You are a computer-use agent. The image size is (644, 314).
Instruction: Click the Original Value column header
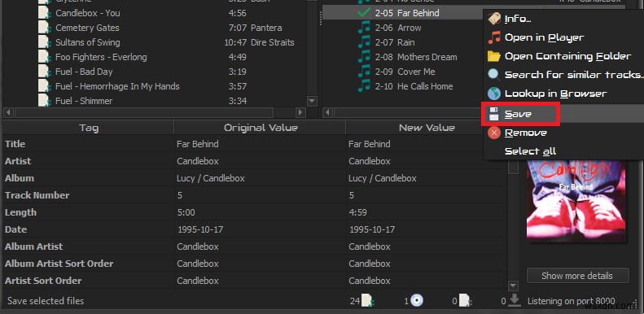tap(261, 128)
